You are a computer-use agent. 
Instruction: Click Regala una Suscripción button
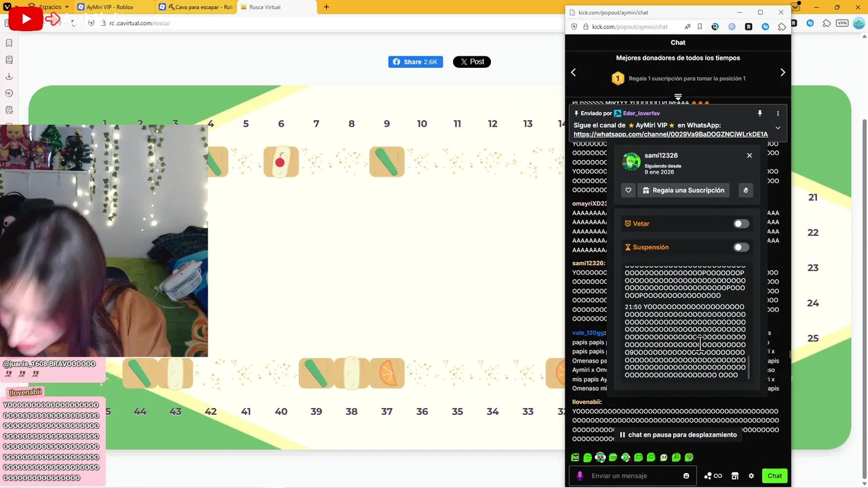coord(683,190)
